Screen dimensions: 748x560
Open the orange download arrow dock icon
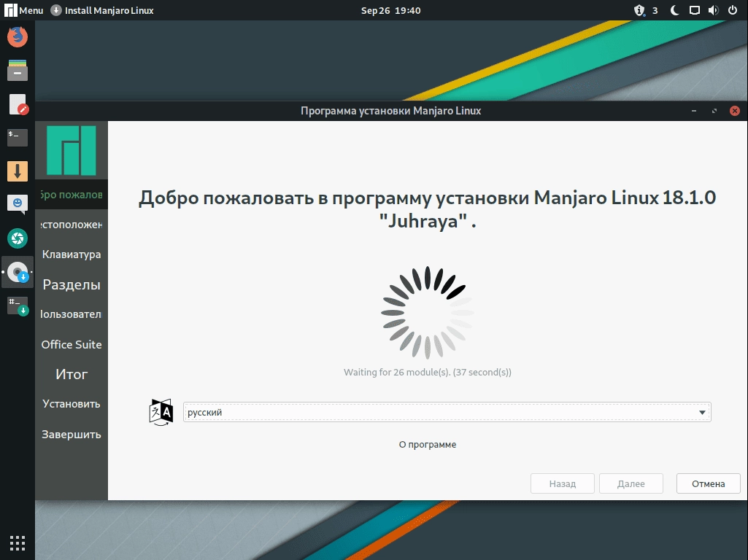click(18, 171)
